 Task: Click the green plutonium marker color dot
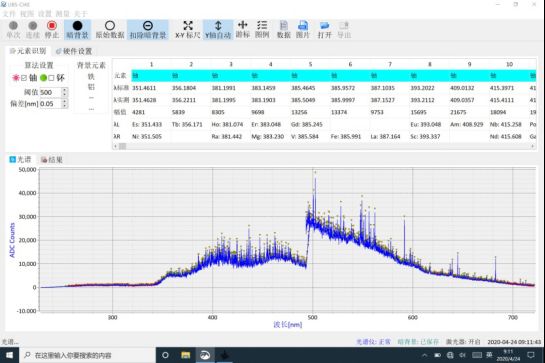pyautogui.click(x=43, y=78)
